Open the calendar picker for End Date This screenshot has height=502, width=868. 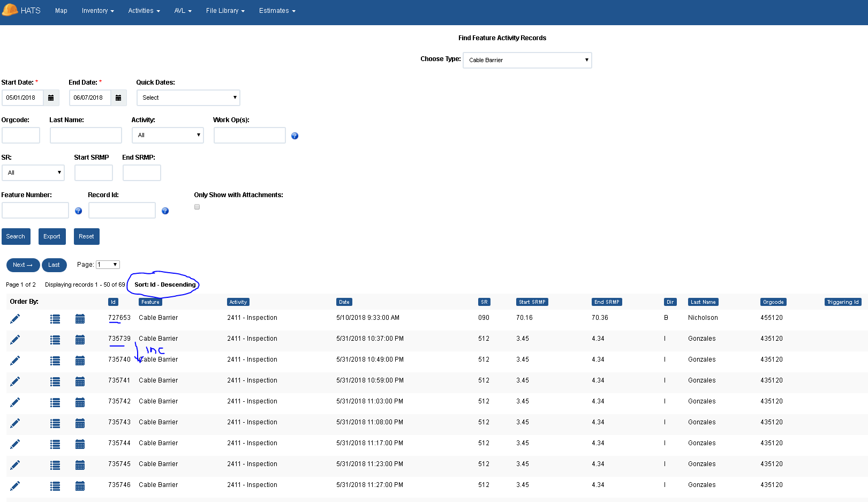pyautogui.click(x=118, y=98)
